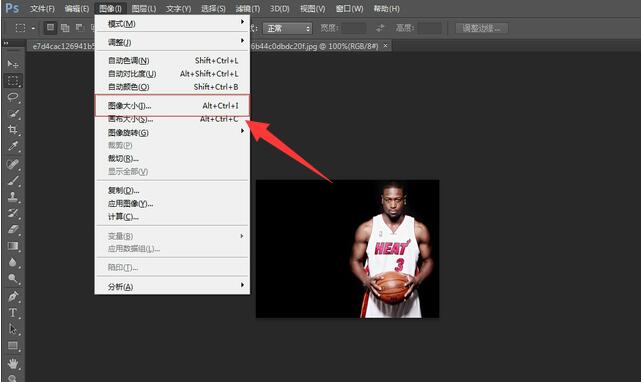Enable New Selection mode in options bar
Screen dimensions: 641x382
click(50, 28)
